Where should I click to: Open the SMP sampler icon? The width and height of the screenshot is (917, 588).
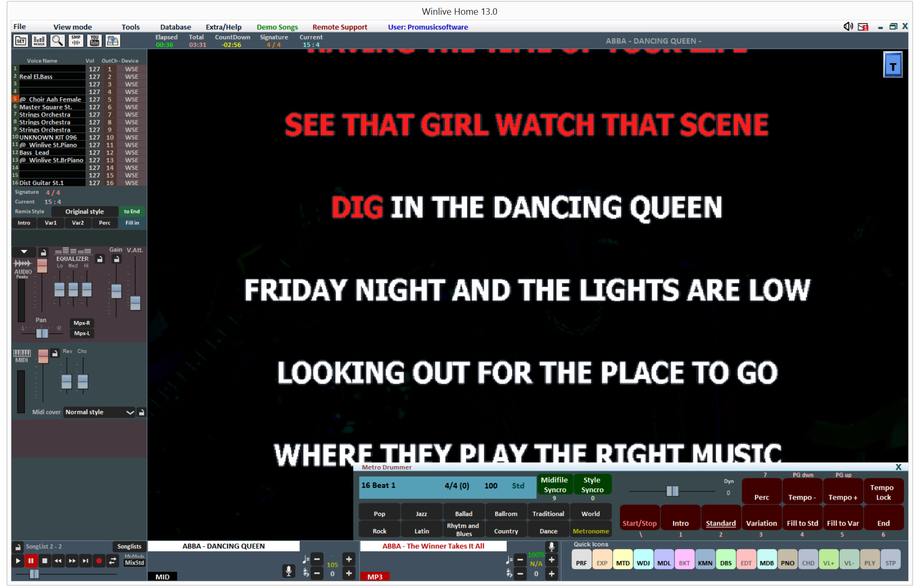point(76,41)
